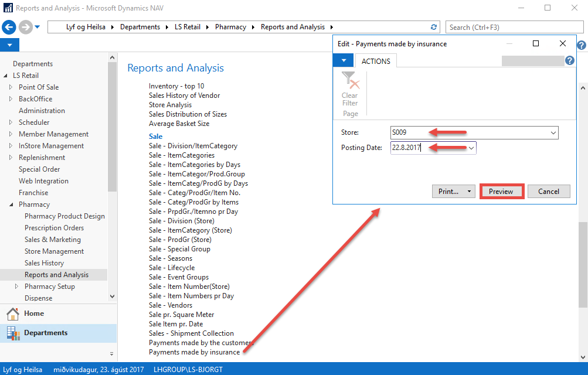Select the ACTIONS tab

376,61
